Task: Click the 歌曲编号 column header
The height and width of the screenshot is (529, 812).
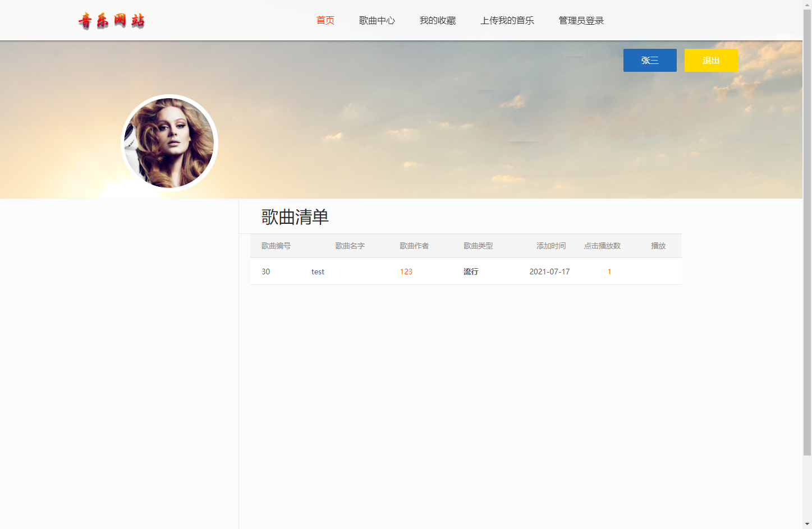Action: pyautogui.click(x=276, y=246)
